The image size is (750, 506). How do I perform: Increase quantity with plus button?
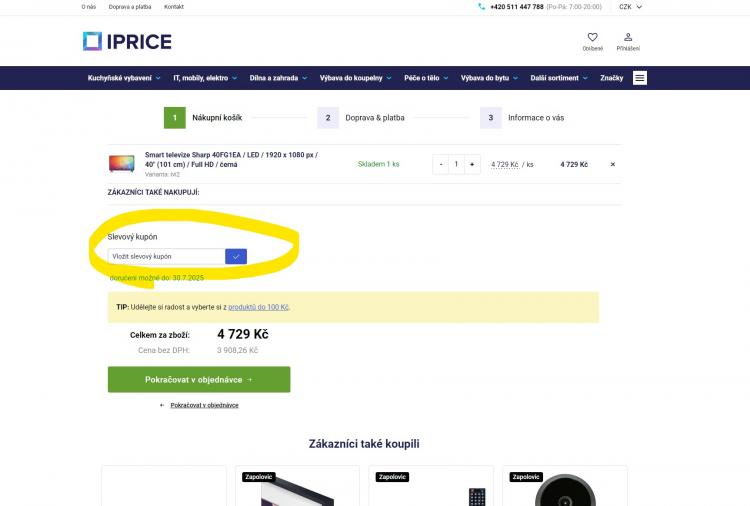(x=472, y=164)
